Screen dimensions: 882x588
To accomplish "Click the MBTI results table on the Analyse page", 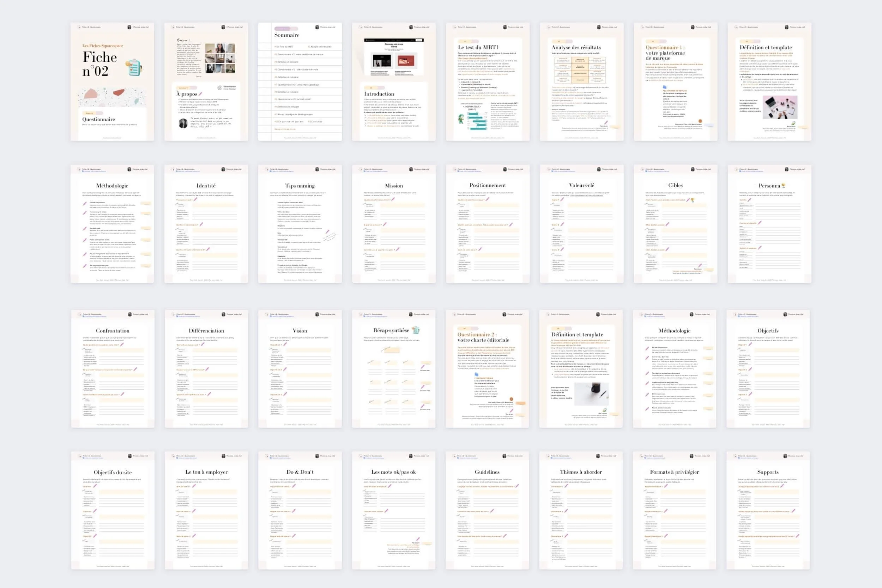I will (580, 71).
